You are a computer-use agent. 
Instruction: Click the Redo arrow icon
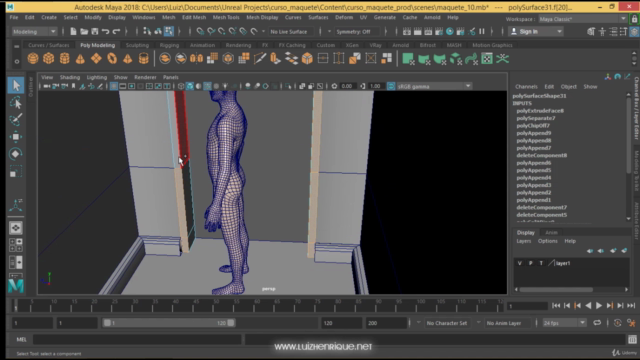coord(116,31)
